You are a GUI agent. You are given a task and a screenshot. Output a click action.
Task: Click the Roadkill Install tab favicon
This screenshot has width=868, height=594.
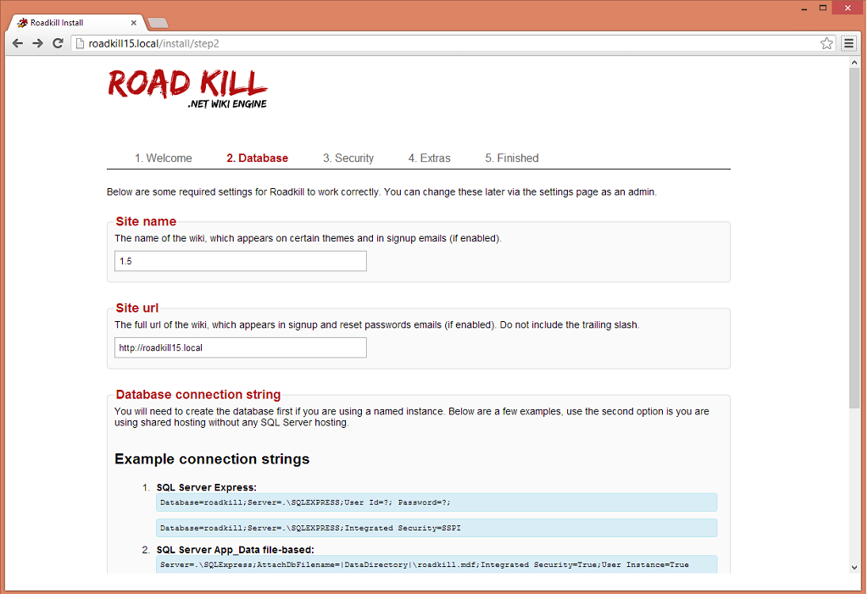[22, 22]
